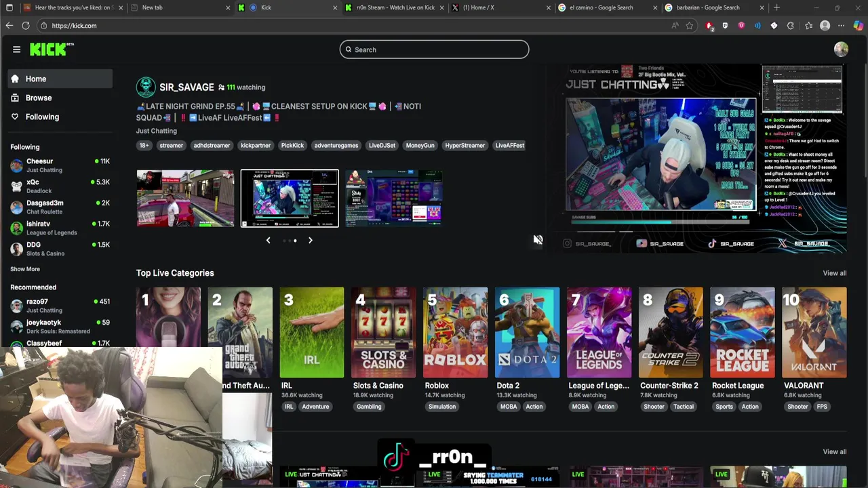Click the FPS tag under VALORANT
The height and width of the screenshot is (488, 868).
tap(822, 407)
